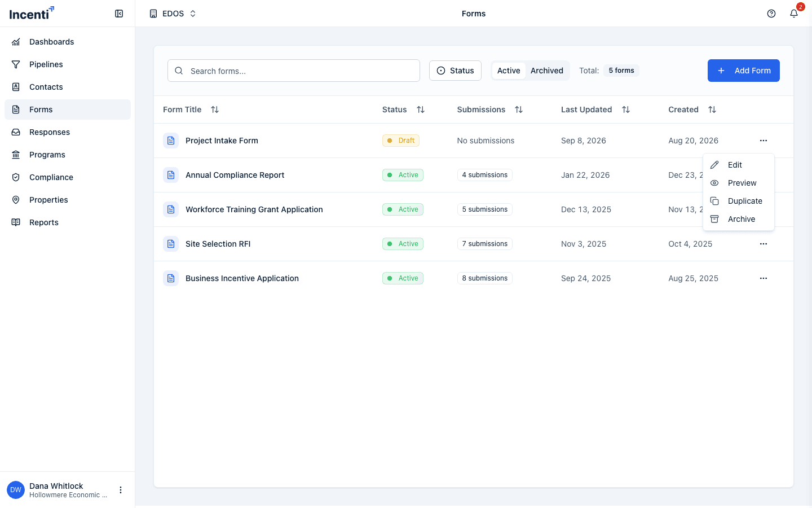Open the Project Intake Form row actions menu
The width and height of the screenshot is (812, 508).
coord(764,141)
